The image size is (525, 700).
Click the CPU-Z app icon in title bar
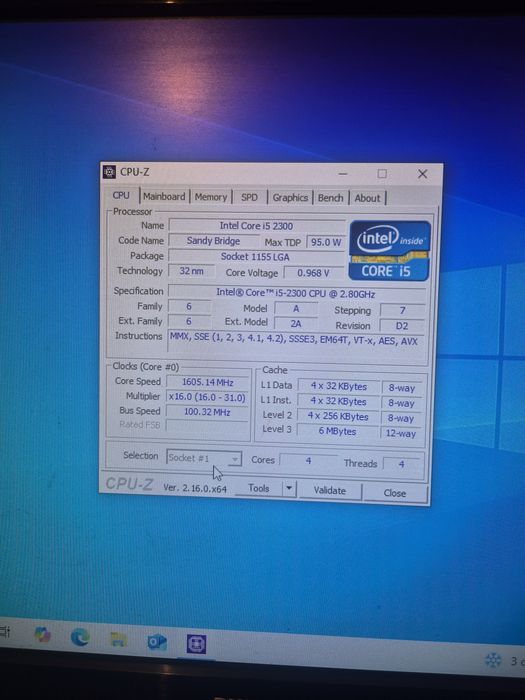pyautogui.click(x=109, y=172)
